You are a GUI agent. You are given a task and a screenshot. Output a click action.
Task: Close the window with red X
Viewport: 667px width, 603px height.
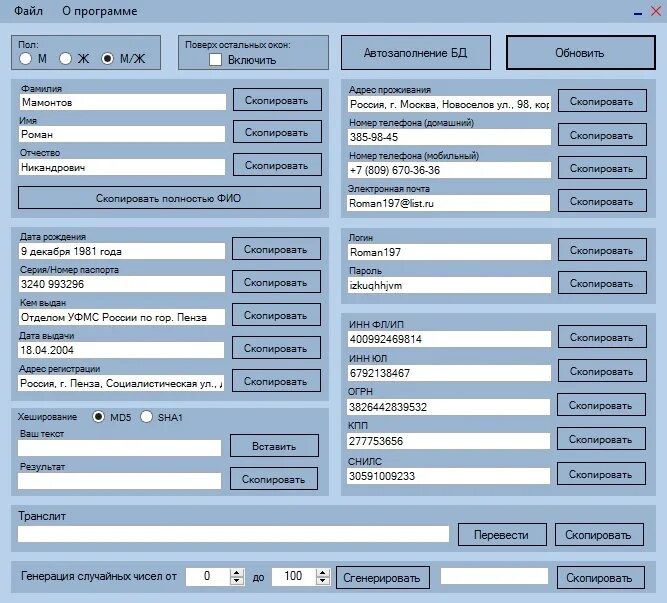pyautogui.click(x=656, y=11)
